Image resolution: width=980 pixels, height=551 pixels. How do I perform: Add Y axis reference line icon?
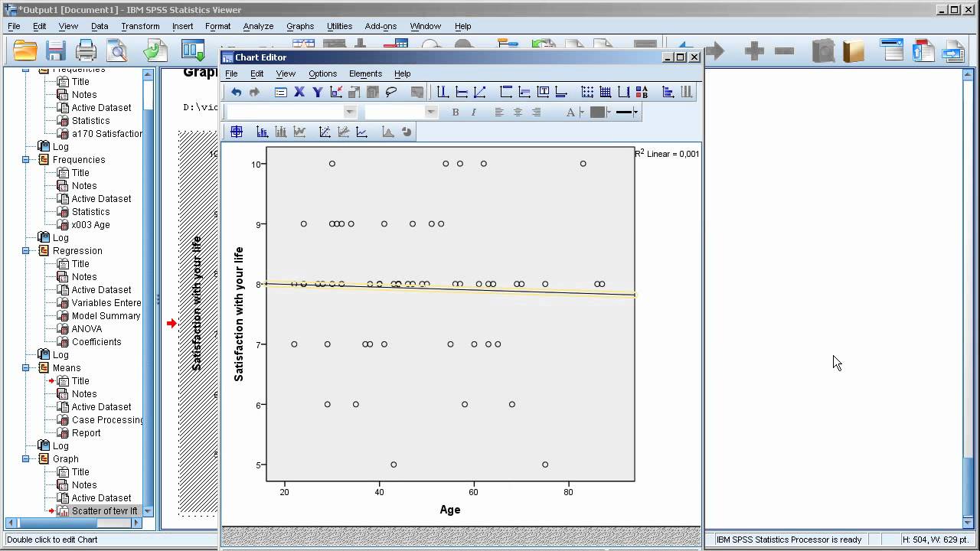[461, 92]
